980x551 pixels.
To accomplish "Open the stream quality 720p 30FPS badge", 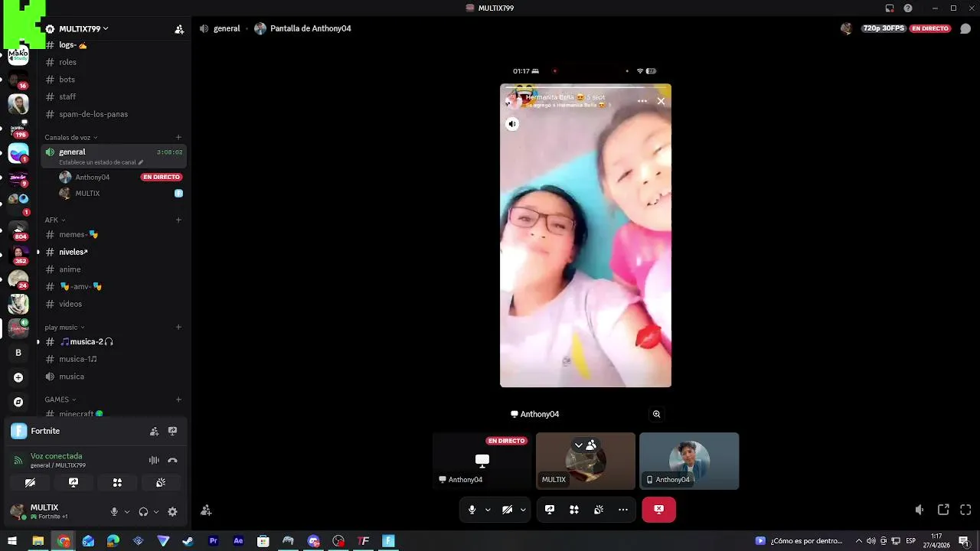I will coord(884,28).
